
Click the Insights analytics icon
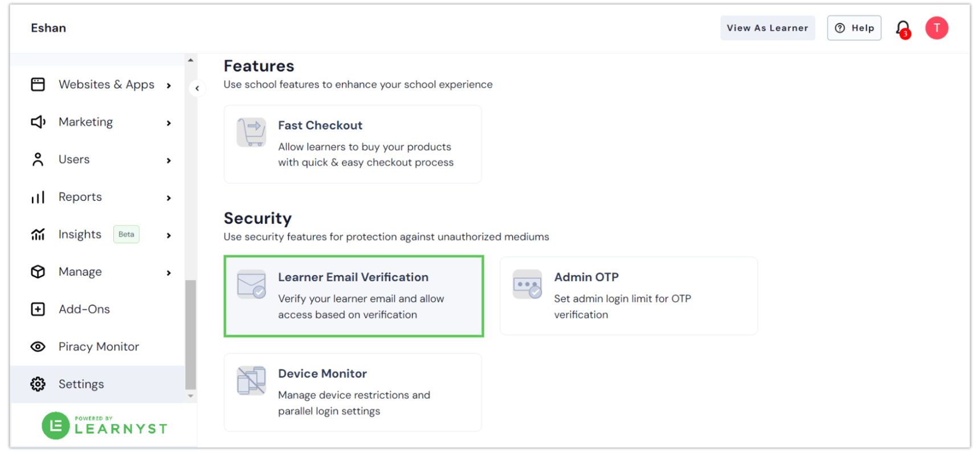coord(37,234)
